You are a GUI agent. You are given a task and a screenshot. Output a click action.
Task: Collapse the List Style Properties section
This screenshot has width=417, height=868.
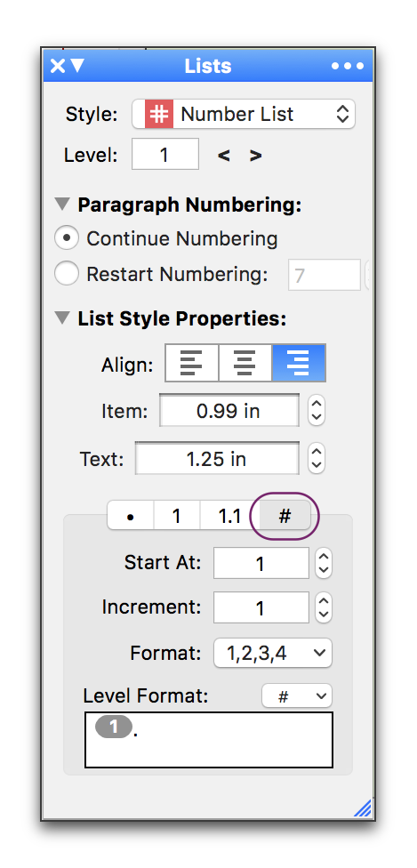pos(62,318)
